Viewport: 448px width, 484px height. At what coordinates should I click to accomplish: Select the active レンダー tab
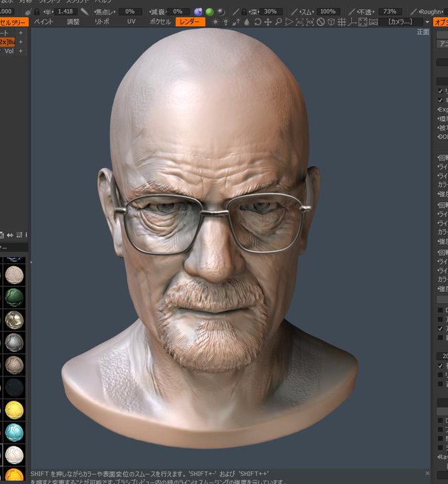[x=190, y=21]
